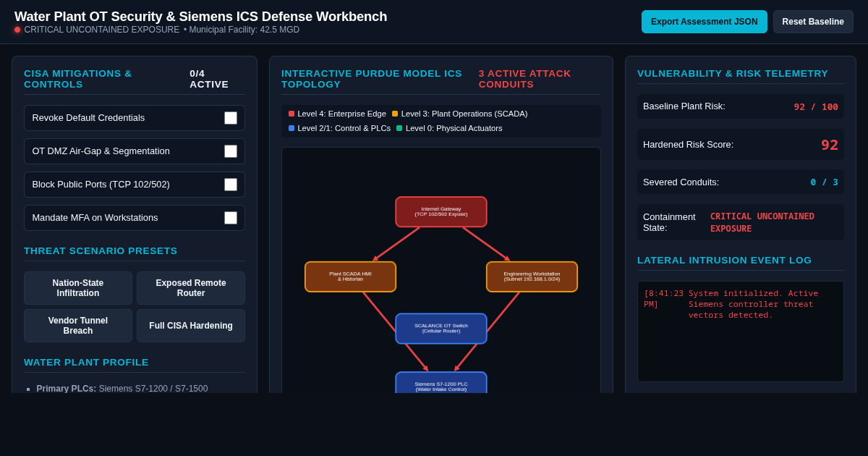The height and width of the screenshot is (456, 868).
Task: Select Plant SCADA HMI & Historian node
Action: coord(350,276)
